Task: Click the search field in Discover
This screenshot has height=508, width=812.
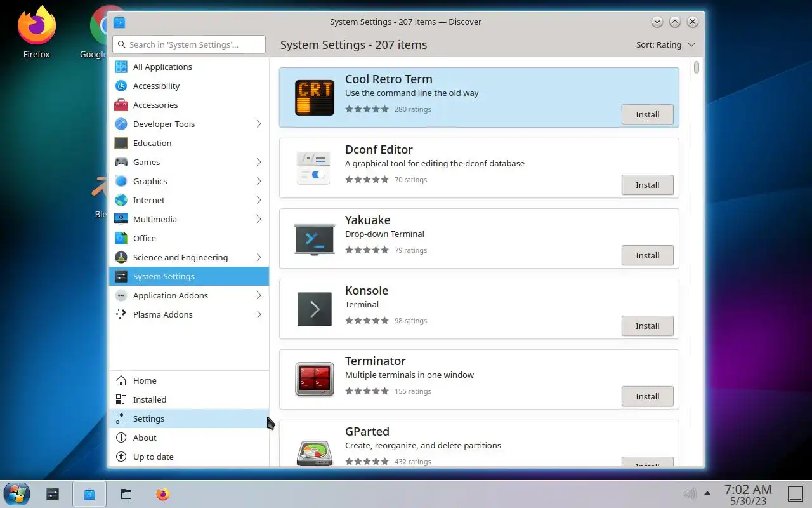Action: click(189, 44)
